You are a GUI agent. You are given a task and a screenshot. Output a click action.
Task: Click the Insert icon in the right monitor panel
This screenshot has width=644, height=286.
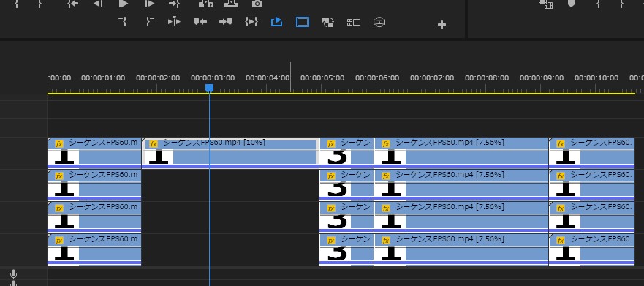[x=545, y=4]
